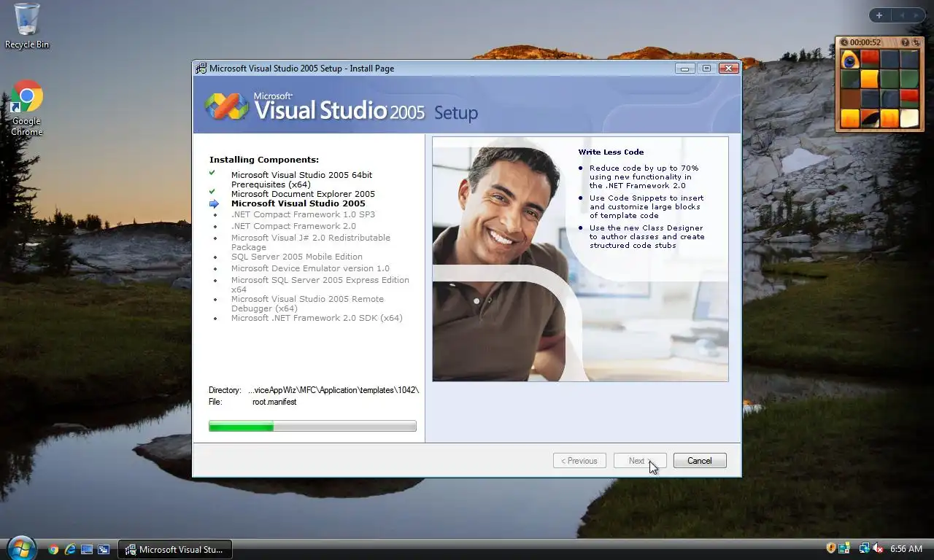Add gadgets with the sidebar plus button
The height and width of the screenshot is (560, 934).
879,15
